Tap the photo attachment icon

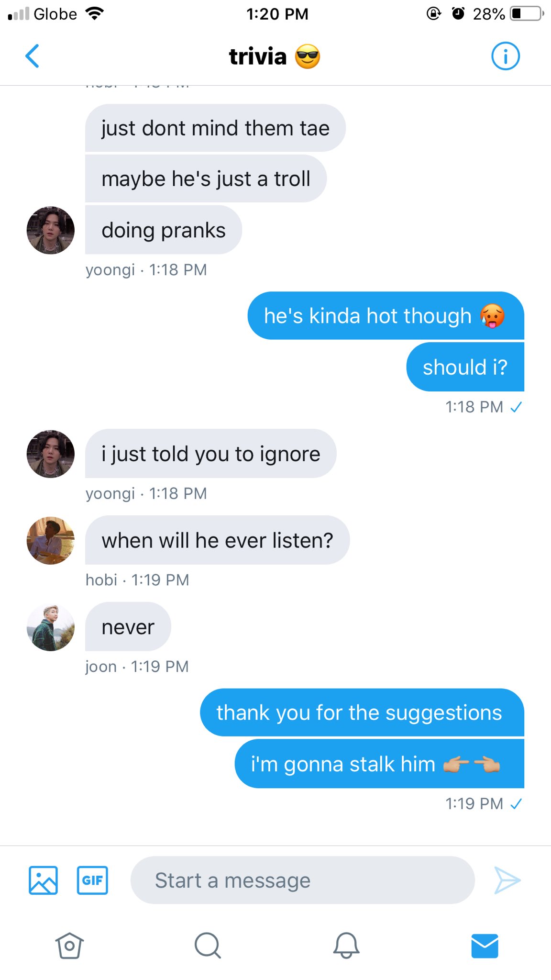coord(44,880)
